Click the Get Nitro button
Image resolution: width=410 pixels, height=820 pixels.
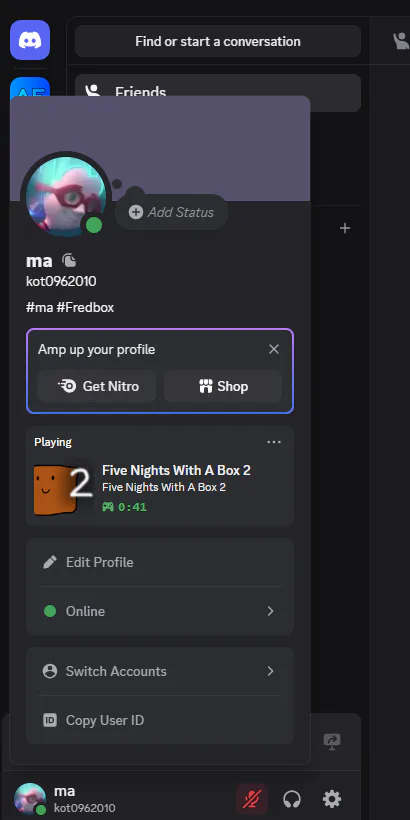coord(97,386)
